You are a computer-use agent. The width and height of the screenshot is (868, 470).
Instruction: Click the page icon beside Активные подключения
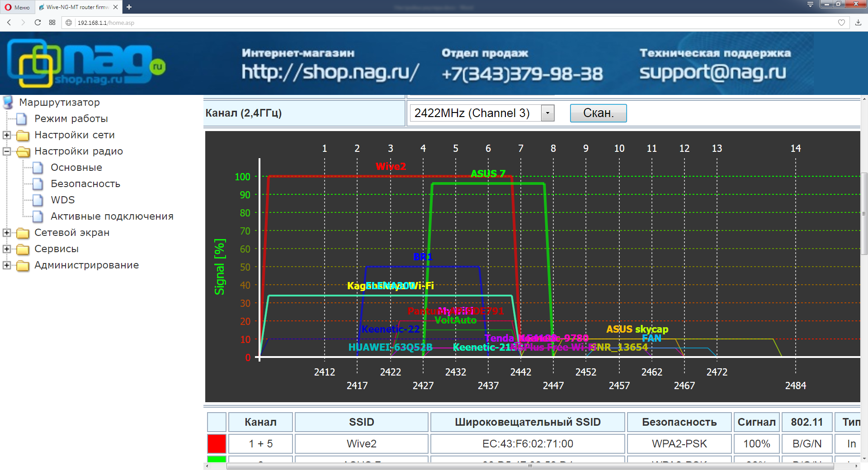pos(38,216)
